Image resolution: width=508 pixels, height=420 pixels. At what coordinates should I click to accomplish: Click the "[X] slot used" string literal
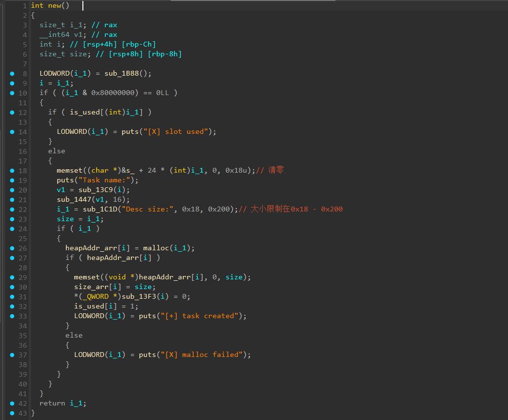tap(180, 132)
